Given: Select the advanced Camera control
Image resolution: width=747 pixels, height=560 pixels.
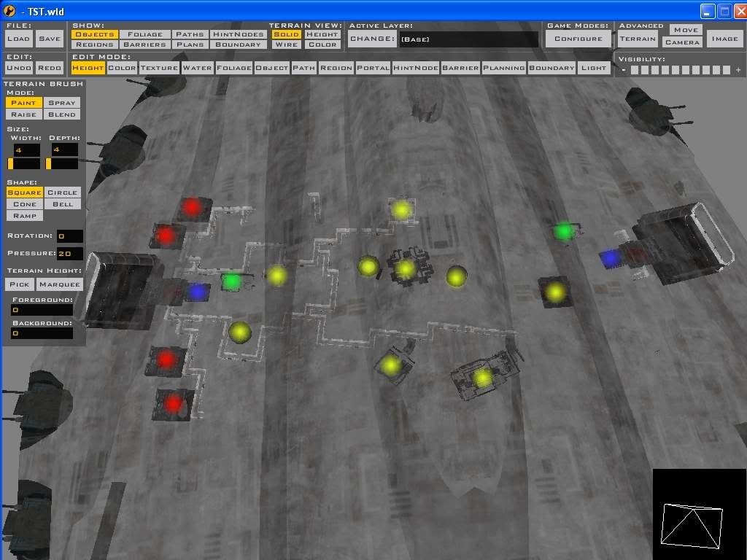Looking at the screenshot, I should point(682,42).
